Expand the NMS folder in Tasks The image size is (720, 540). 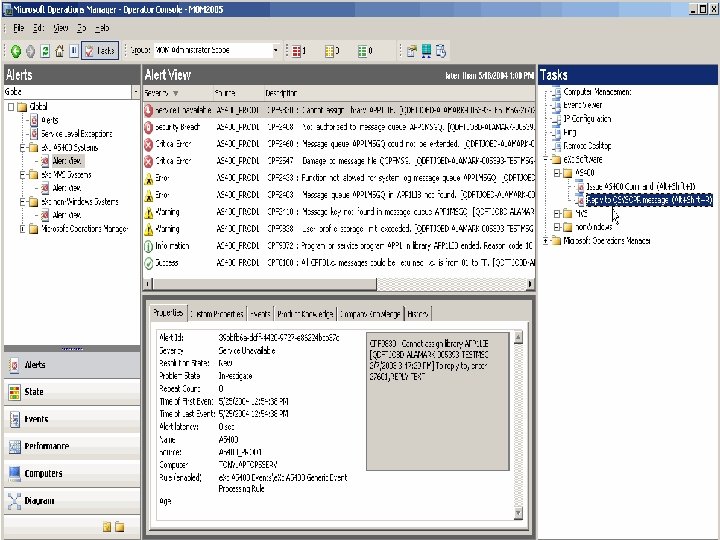557,214
